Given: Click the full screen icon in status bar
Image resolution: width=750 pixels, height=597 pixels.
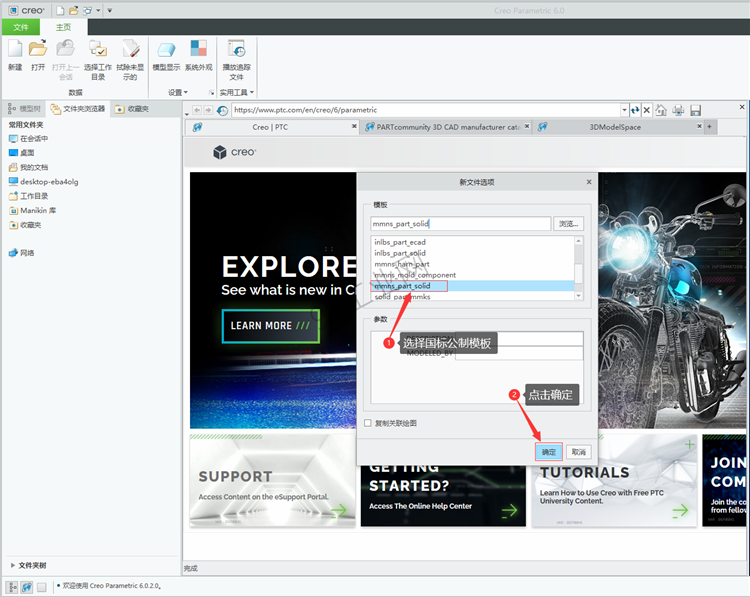Looking at the screenshot, I should click(42, 587).
